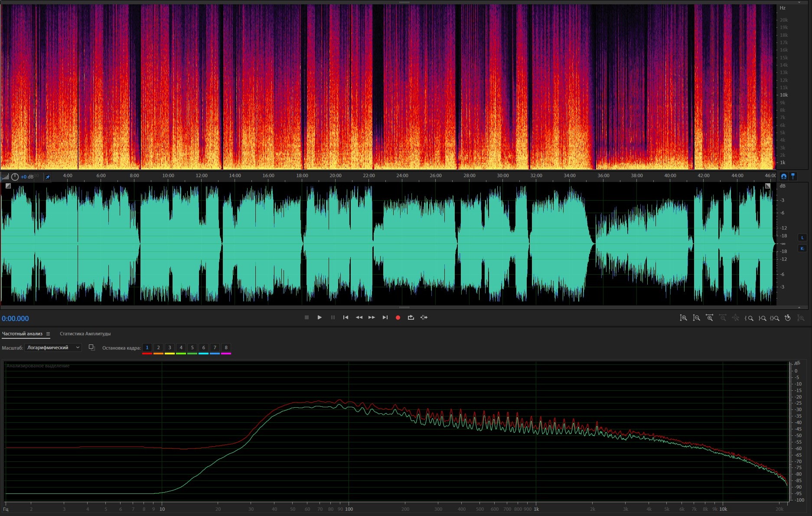Screen dimensions: 812x516
Task: Expand the scroll arrow below the dB scale
Action: (x=799, y=307)
